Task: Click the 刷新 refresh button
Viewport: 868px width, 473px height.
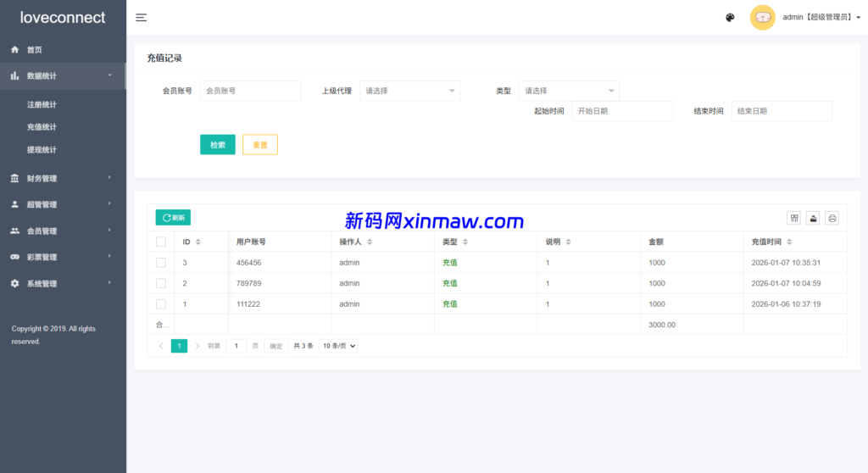Action: click(173, 218)
